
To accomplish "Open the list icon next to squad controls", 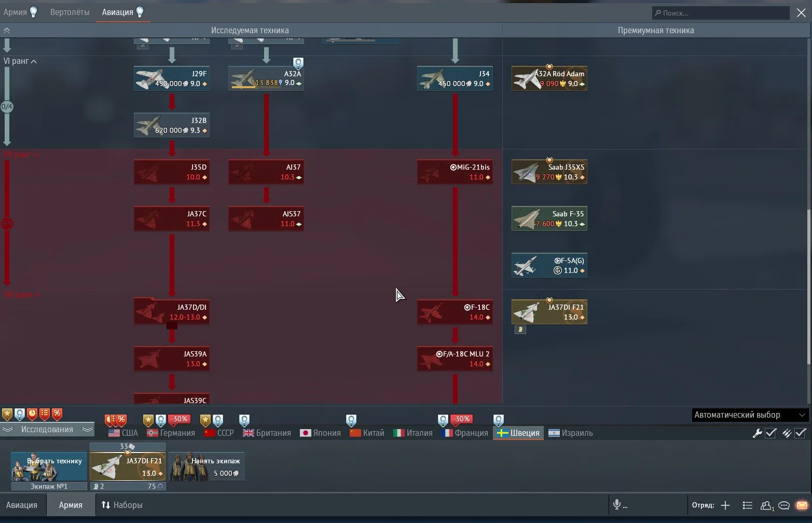I will 747,505.
